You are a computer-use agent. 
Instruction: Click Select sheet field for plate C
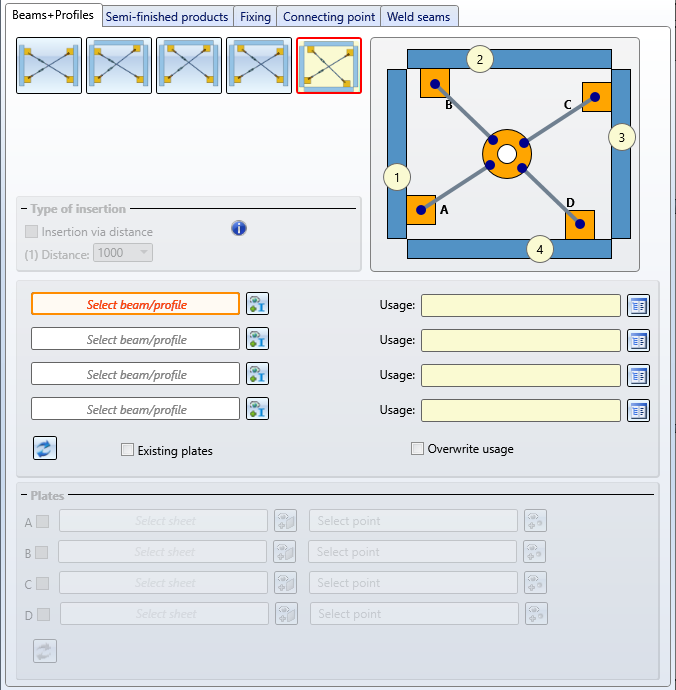click(163, 583)
